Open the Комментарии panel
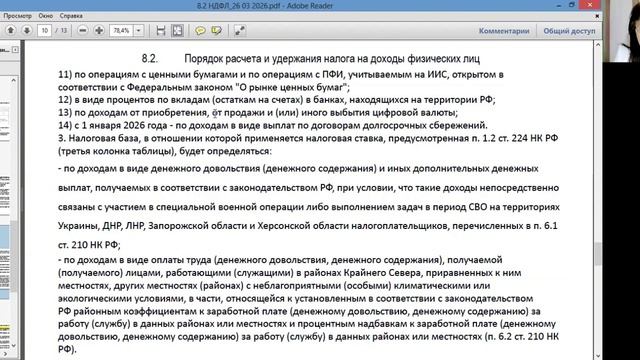 click(x=504, y=31)
